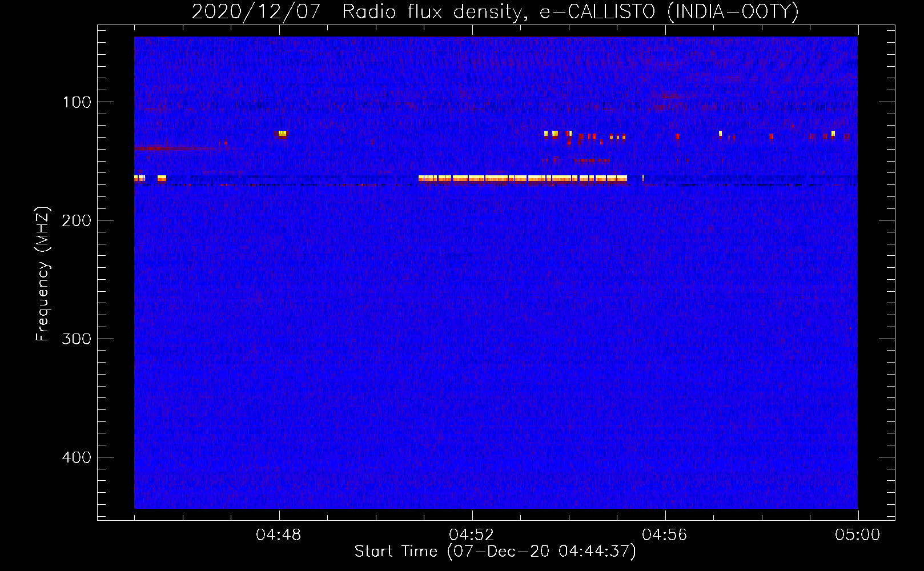
Task: Click the 'Frequency (MHZ)' axis label
Action: click(43, 274)
